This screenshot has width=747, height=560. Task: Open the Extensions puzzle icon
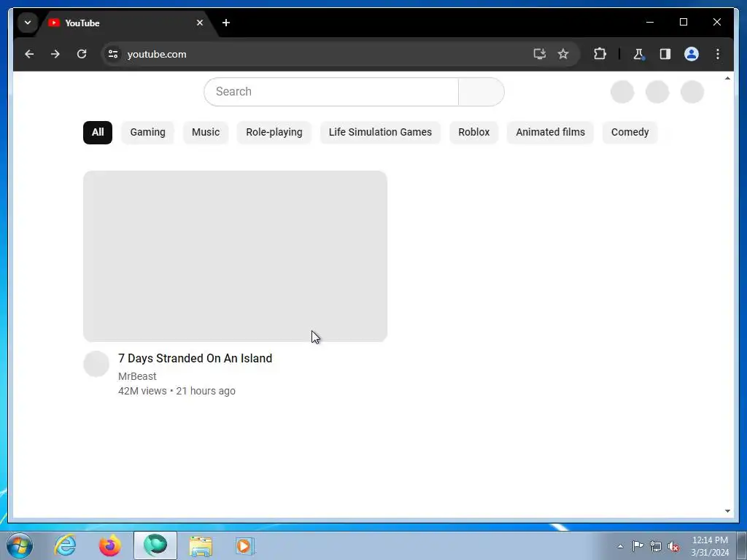pos(600,54)
